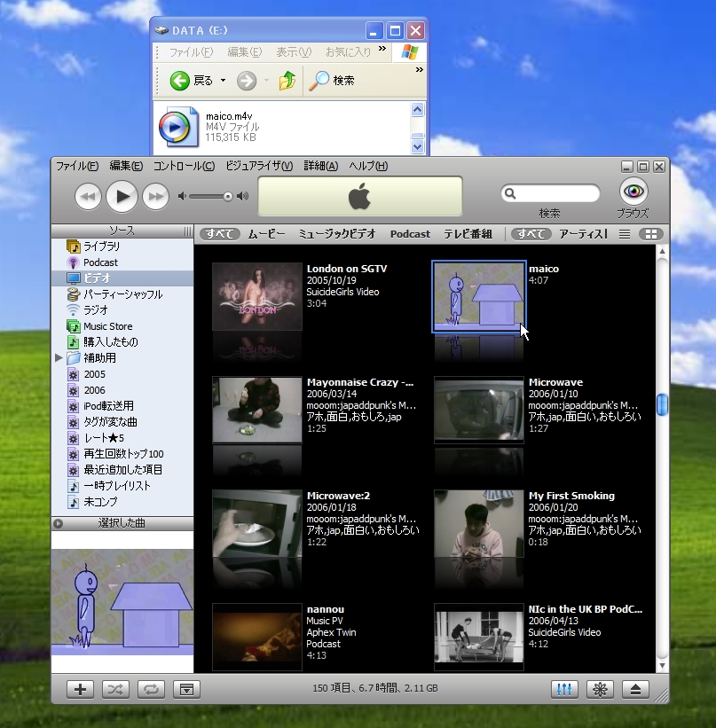The image size is (716, 728).
Task: Select the 補助用 folder
Action: [x=99, y=358]
